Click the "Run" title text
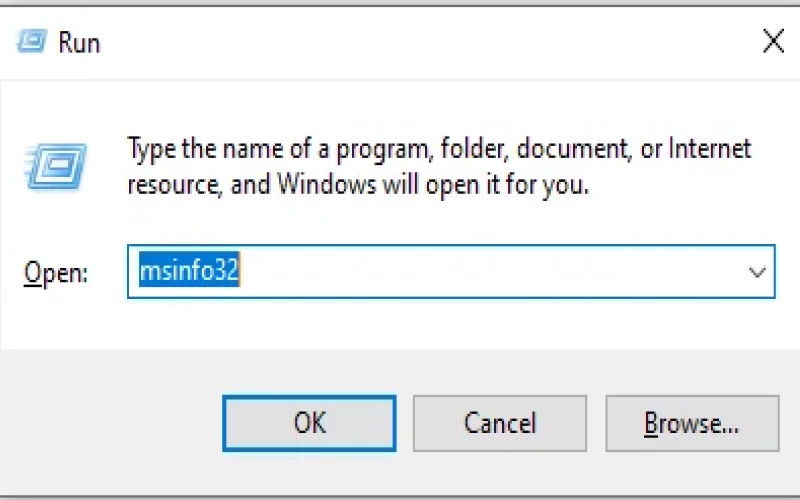 tap(79, 43)
